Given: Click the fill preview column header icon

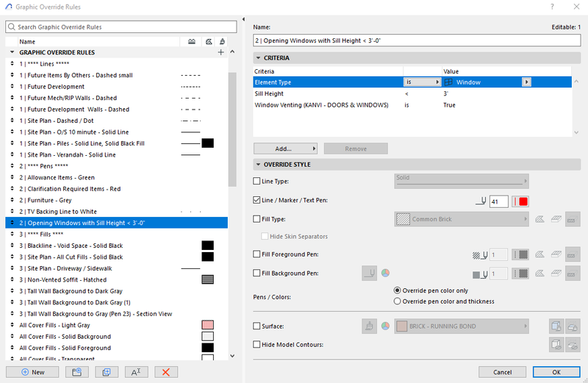Looking at the screenshot, I should tap(209, 42).
